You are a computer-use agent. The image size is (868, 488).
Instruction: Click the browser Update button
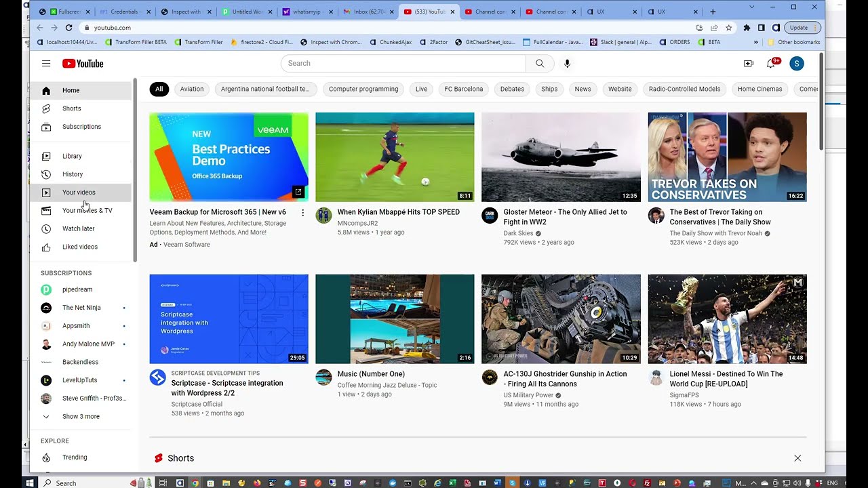804,28
